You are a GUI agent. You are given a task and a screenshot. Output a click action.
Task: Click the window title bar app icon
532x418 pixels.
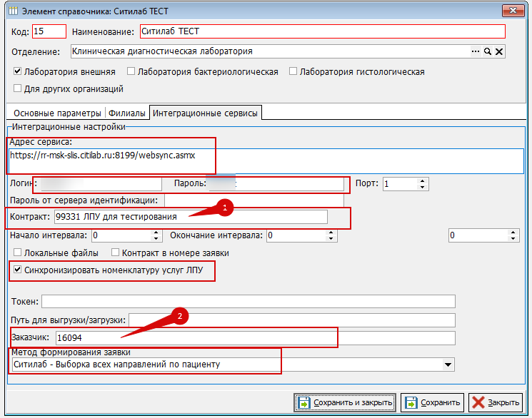pos(9,11)
